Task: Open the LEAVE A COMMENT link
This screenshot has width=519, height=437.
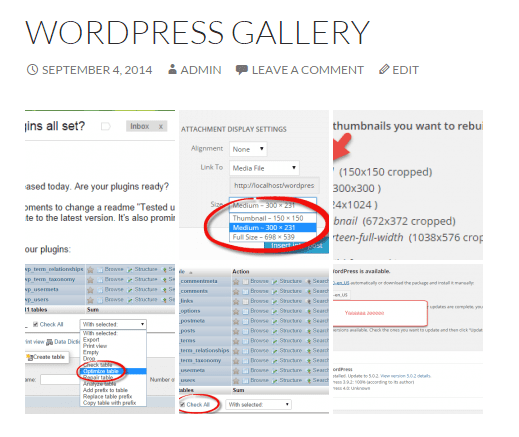Action: pyautogui.click(x=307, y=70)
